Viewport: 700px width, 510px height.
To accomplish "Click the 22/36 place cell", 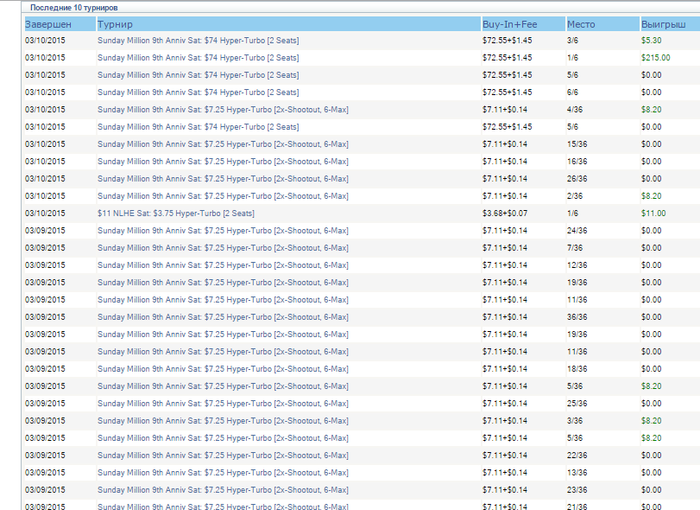I will coord(577,456).
